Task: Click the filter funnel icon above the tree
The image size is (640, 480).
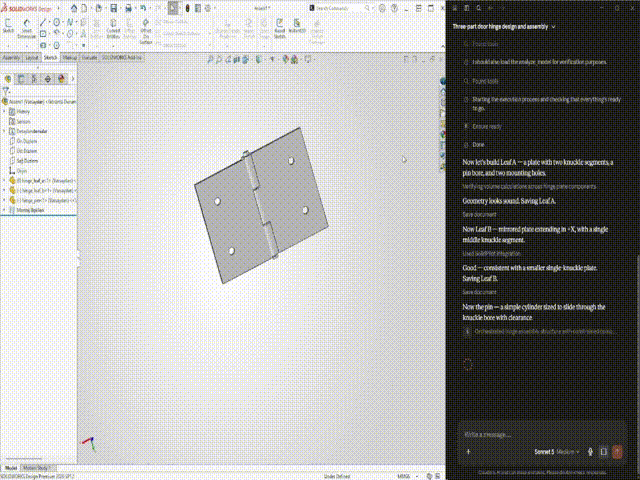Action: (x=6, y=91)
